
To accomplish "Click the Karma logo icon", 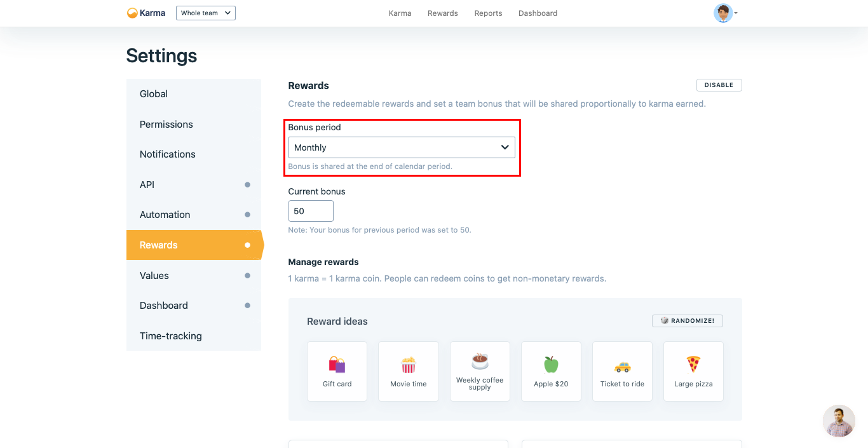I will pos(132,13).
